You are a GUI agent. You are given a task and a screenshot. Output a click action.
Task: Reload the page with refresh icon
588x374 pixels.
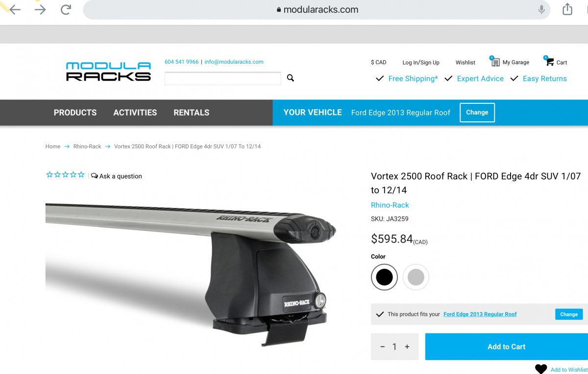(x=66, y=9)
